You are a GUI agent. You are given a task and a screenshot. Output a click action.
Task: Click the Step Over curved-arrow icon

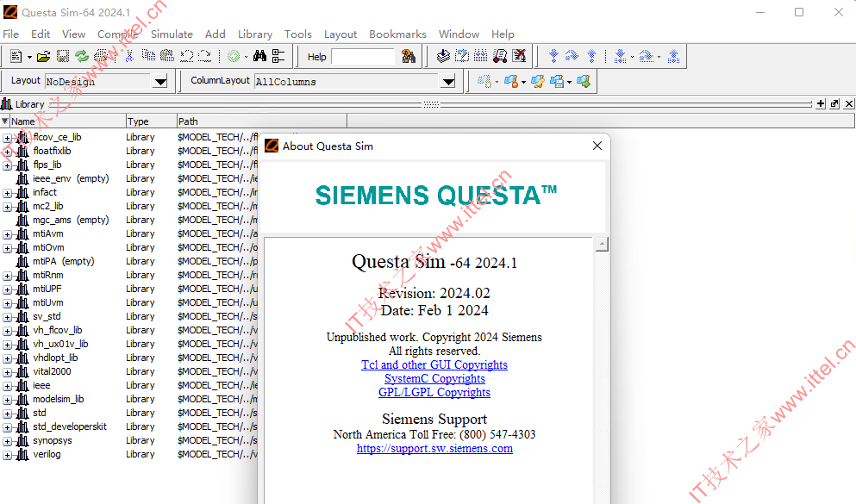(572, 56)
